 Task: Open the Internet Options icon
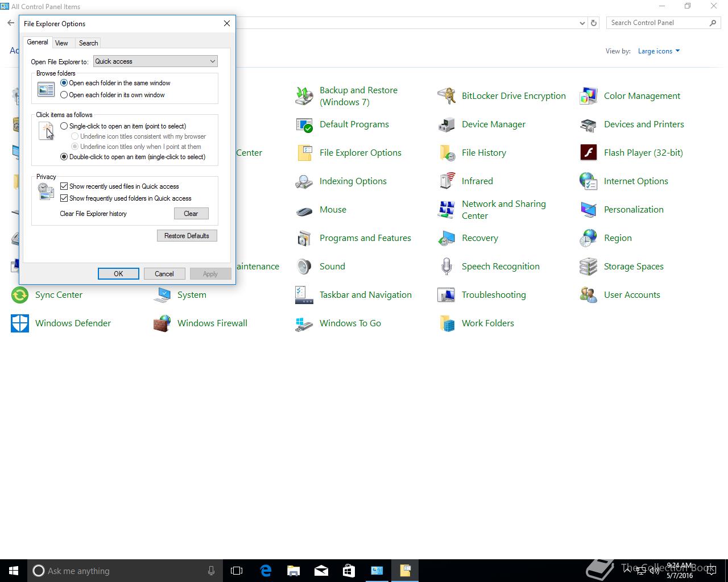tap(589, 181)
